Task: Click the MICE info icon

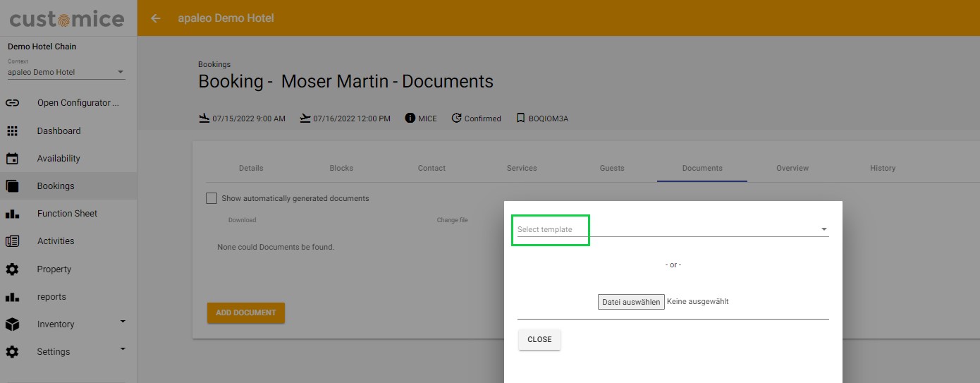Action: click(x=410, y=118)
